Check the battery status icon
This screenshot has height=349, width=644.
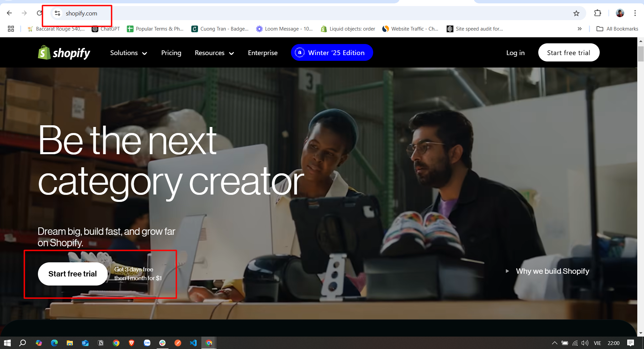click(x=565, y=343)
